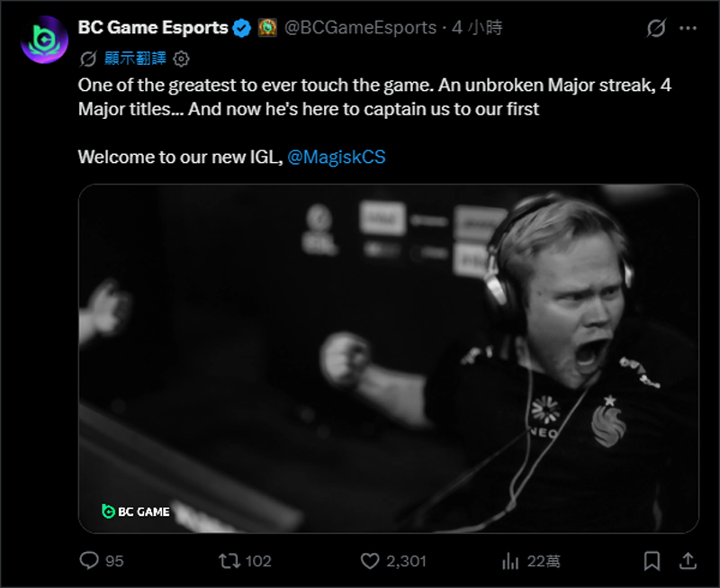Viewport: 720px width, 588px height.
Task: Open the three-dot more options menu
Action: (688, 29)
